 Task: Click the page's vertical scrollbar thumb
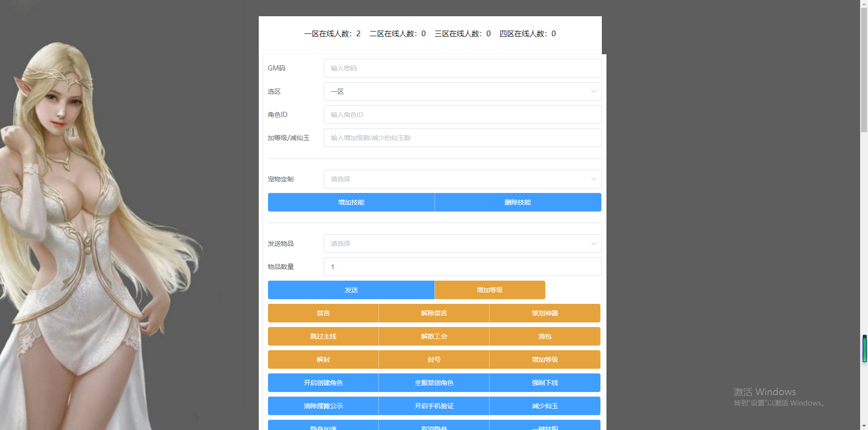point(864,70)
